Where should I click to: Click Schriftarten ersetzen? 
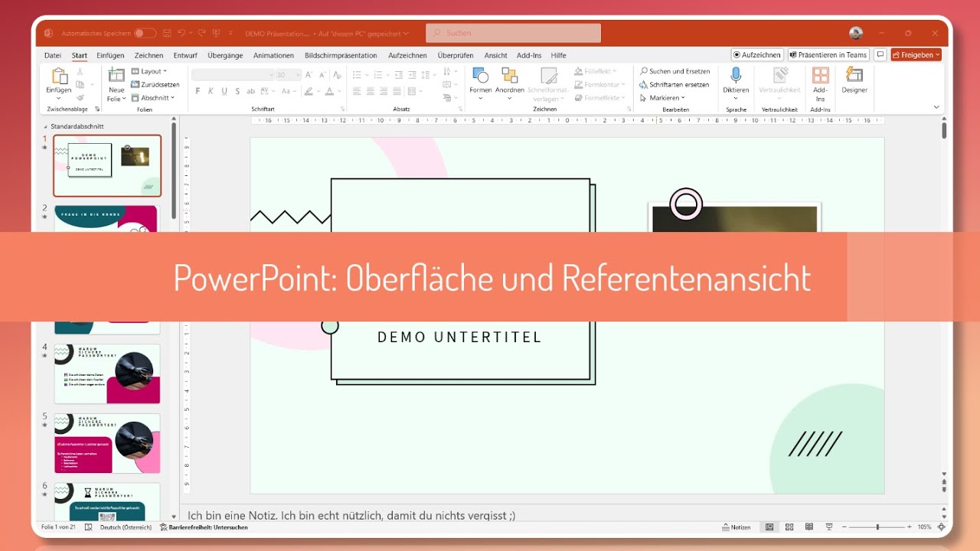point(675,84)
